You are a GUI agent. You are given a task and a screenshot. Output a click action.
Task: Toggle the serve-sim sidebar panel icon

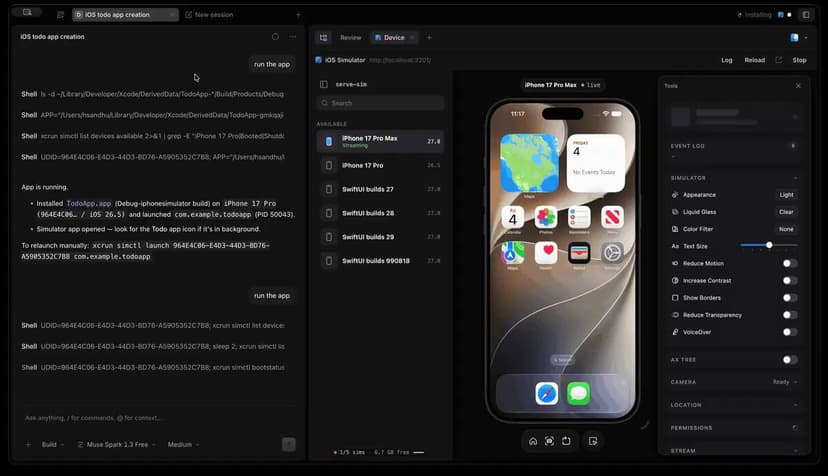(x=324, y=84)
